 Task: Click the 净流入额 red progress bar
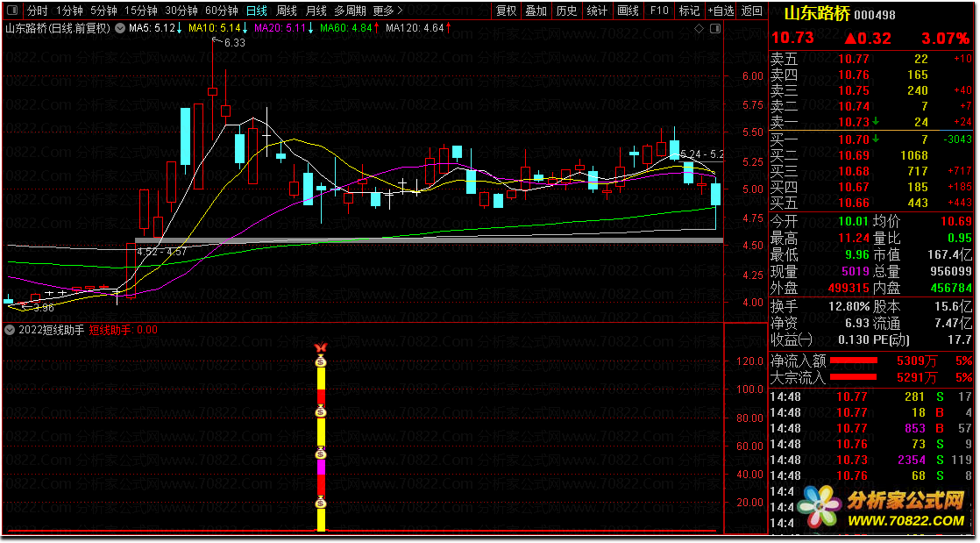(853, 361)
